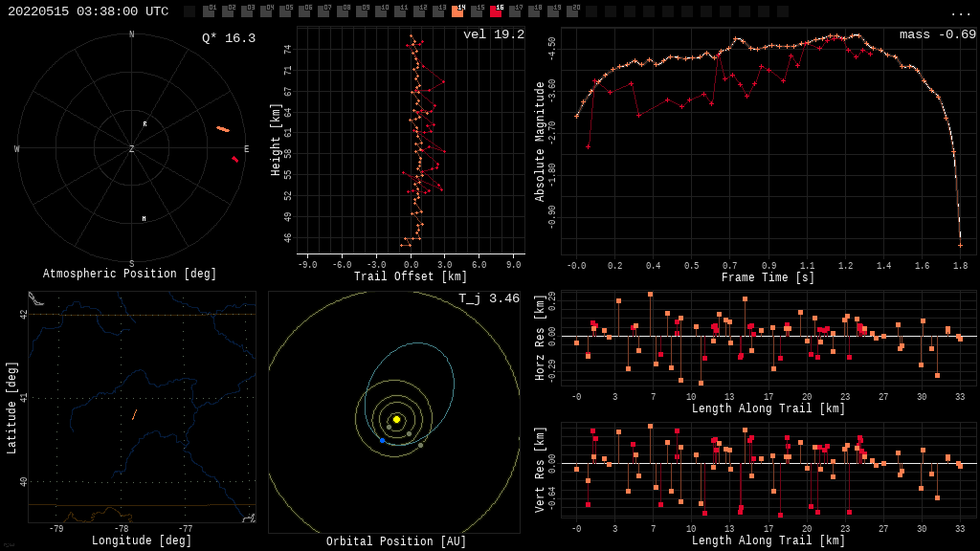The width and height of the screenshot is (980, 551).
Task: Select the orange camera 14 square
Action: click(457, 11)
